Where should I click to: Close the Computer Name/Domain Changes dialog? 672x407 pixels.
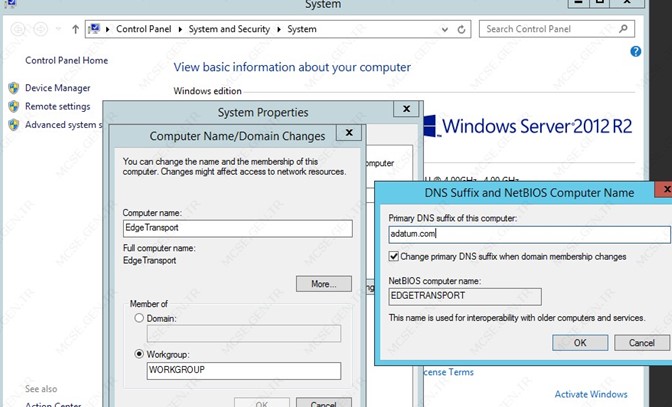click(x=349, y=133)
